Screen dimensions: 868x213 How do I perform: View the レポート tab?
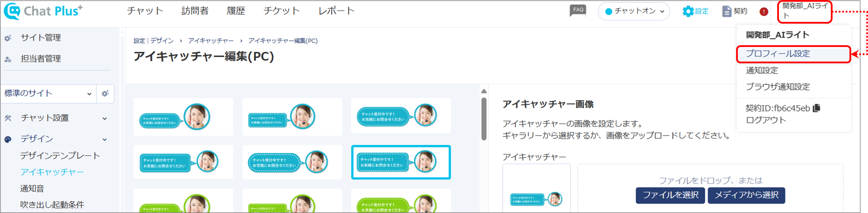click(337, 11)
